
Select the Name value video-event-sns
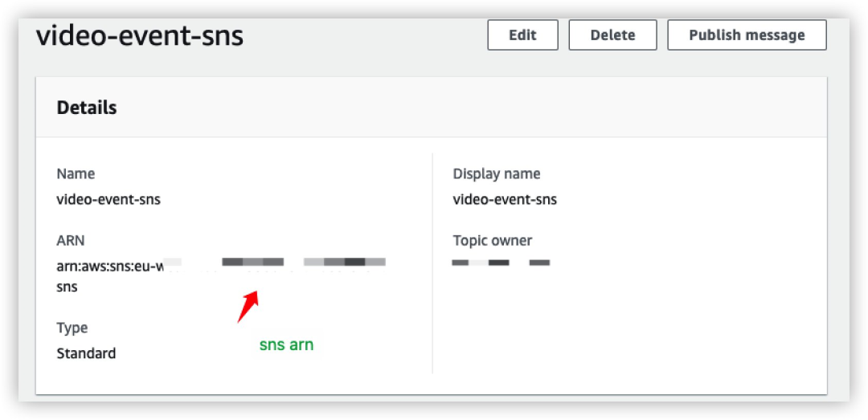coord(108,199)
